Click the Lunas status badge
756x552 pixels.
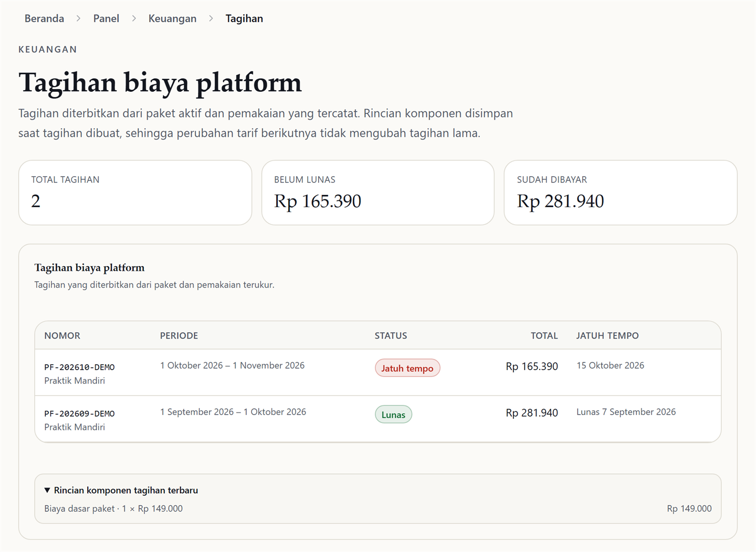point(393,415)
